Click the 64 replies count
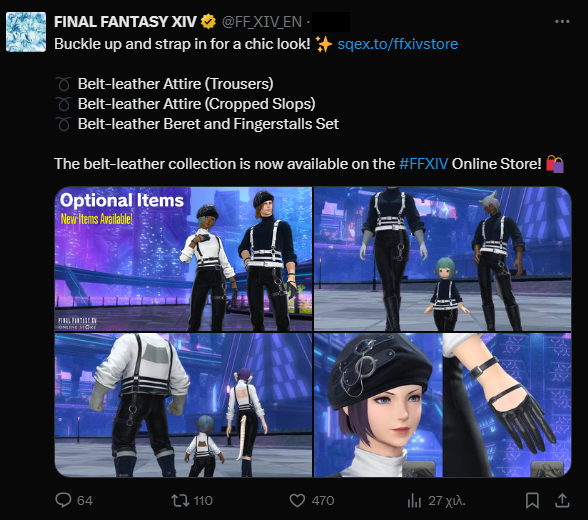The image size is (588, 520). (85, 501)
